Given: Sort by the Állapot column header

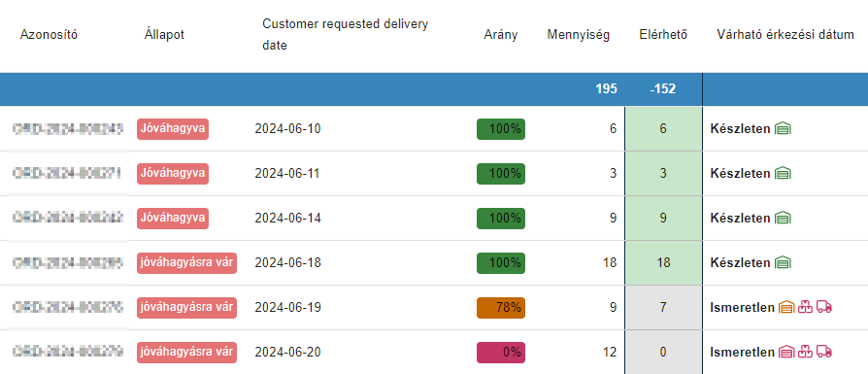Looking at the screenshot, I should pos(164,35).
